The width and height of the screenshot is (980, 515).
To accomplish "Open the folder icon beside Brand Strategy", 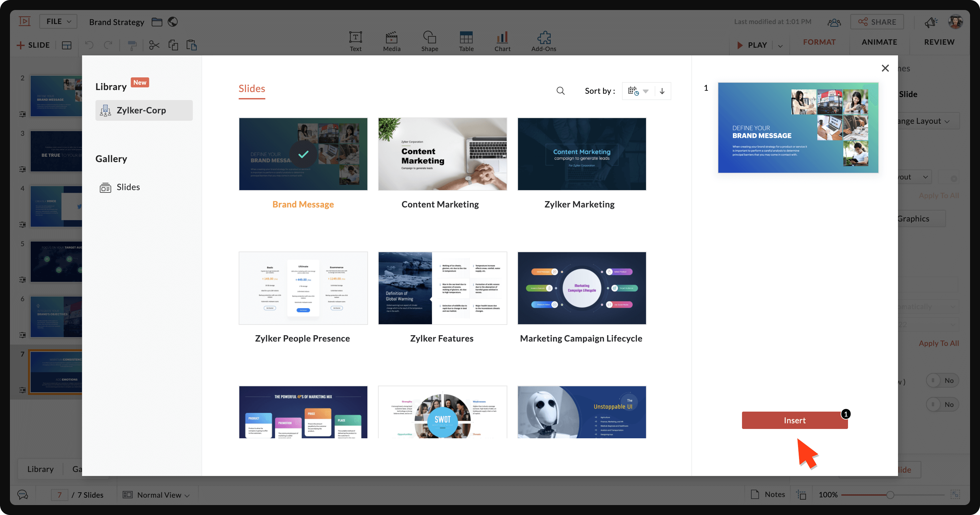I will pyautogui.click(x=157, y=22).
